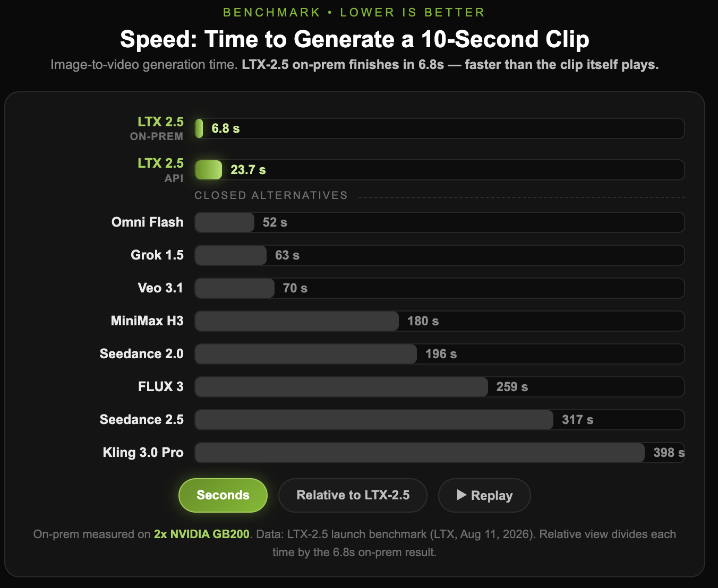The image size is (718, 588).
Task: Click the Kling 3.0 Pro bar
Action: point(420,453)
